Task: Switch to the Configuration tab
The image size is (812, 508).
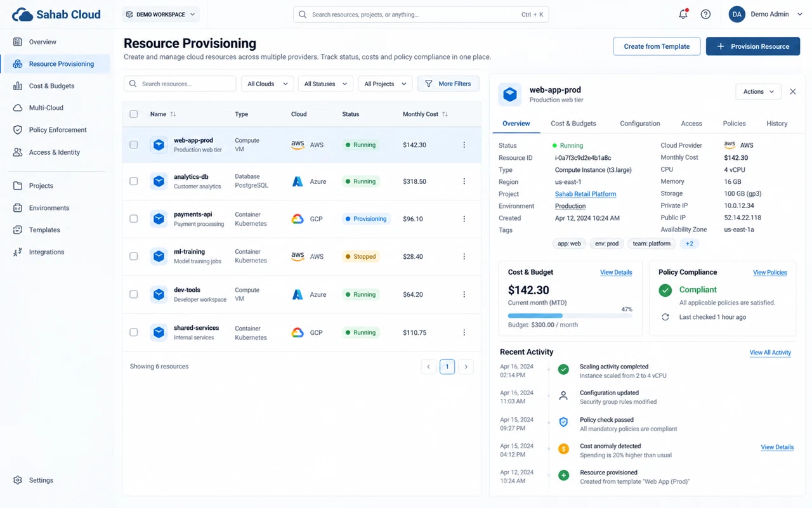Action: [639, 124]
